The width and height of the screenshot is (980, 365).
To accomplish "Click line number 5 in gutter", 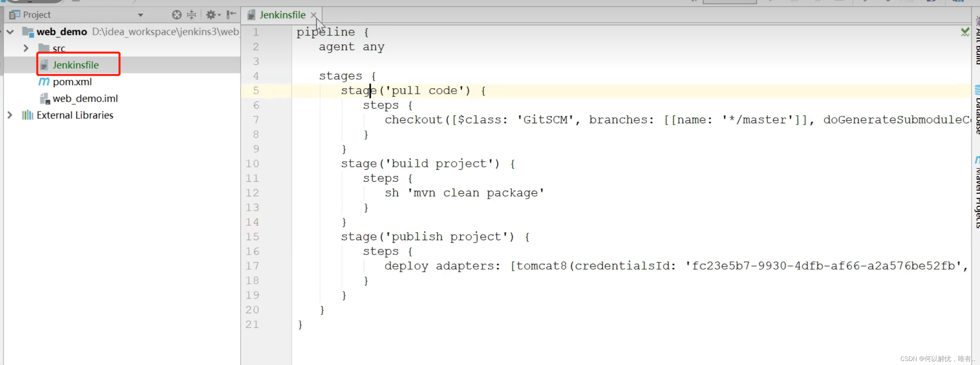I will tap(256, 90).
